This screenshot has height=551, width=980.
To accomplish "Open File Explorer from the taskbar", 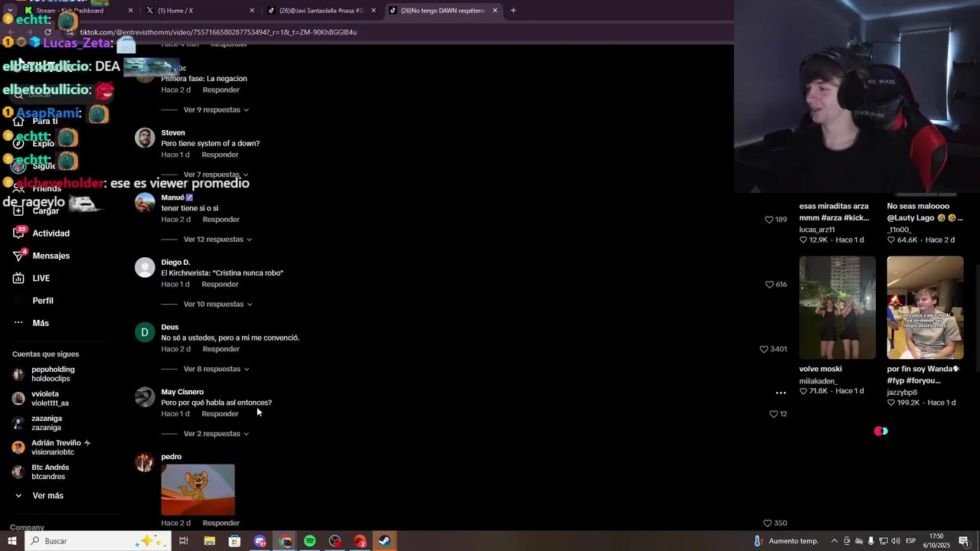I will tap(209, 541).
